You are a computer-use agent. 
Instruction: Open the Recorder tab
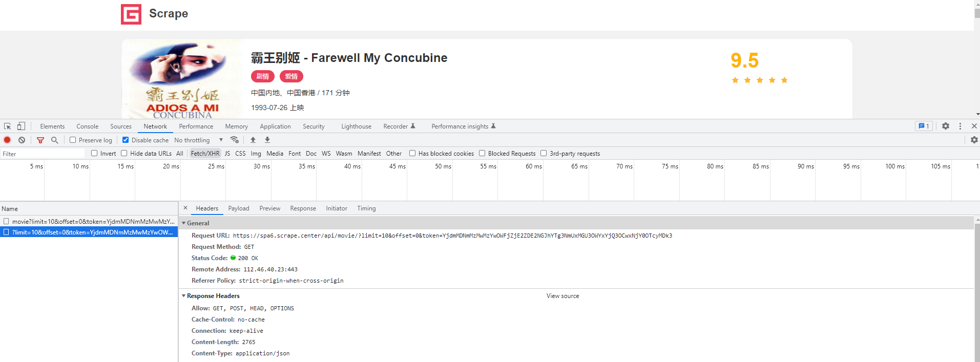(x=399, y=126)
